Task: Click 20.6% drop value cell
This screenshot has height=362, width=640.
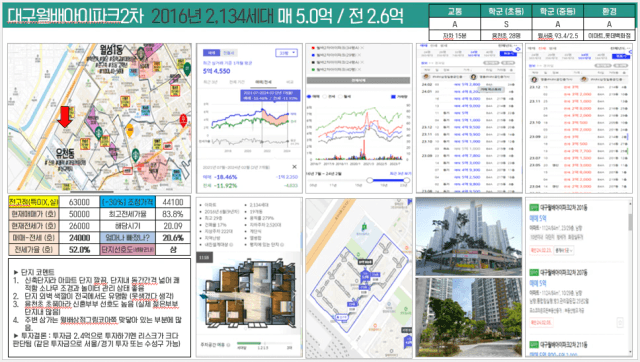Action: (x=173, y=238)
